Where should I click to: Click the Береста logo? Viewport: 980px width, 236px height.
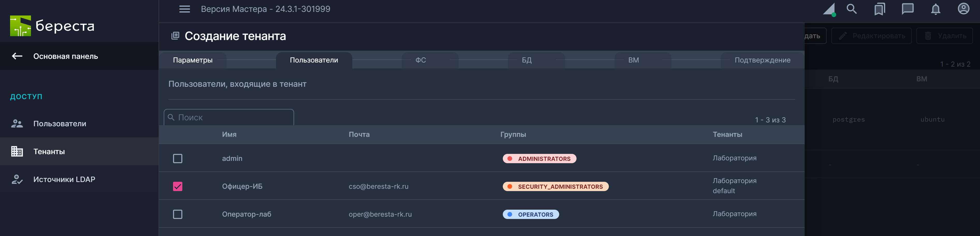[x=52, y=26]
